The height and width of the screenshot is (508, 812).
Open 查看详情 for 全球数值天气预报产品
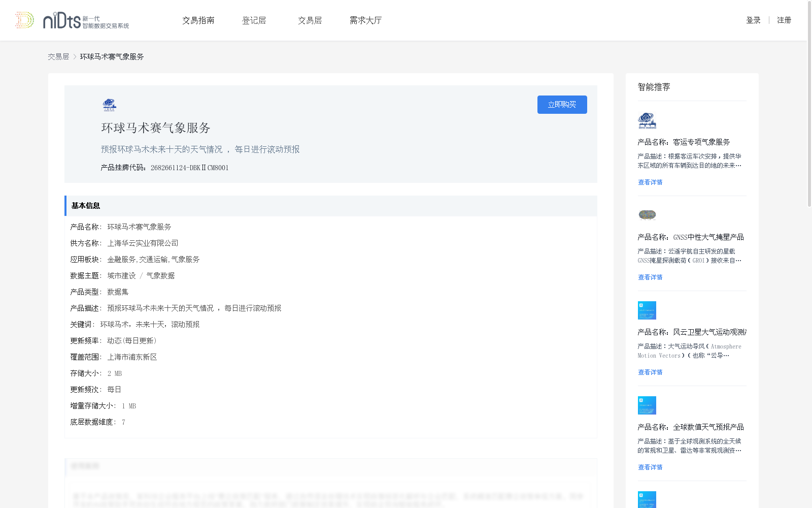click(650, 467)
